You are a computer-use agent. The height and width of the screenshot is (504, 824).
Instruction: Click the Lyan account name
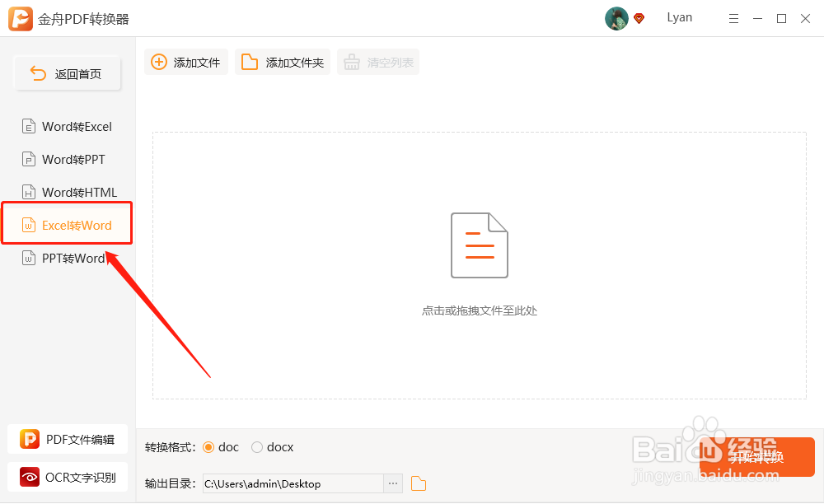click(x=679, y=17)
